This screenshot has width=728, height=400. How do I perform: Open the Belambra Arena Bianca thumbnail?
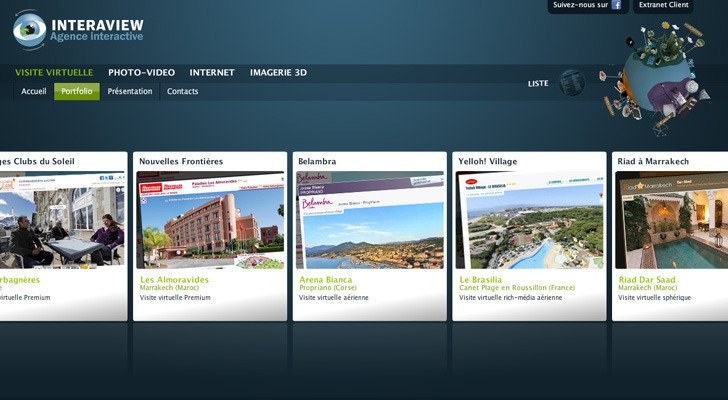[370, 220]
